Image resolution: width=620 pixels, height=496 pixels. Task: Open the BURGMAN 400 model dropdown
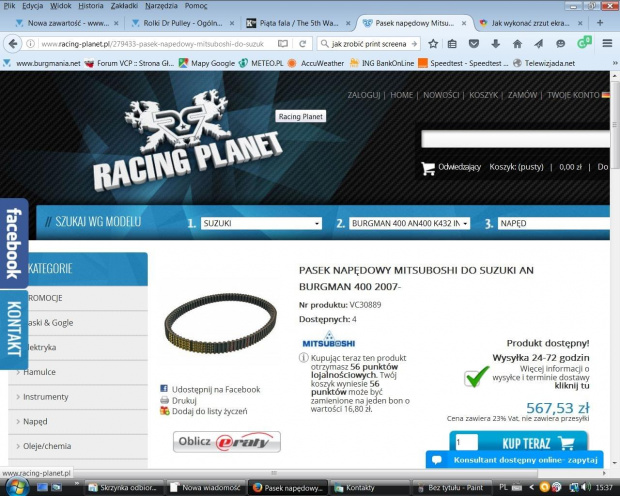coord(409,223)
